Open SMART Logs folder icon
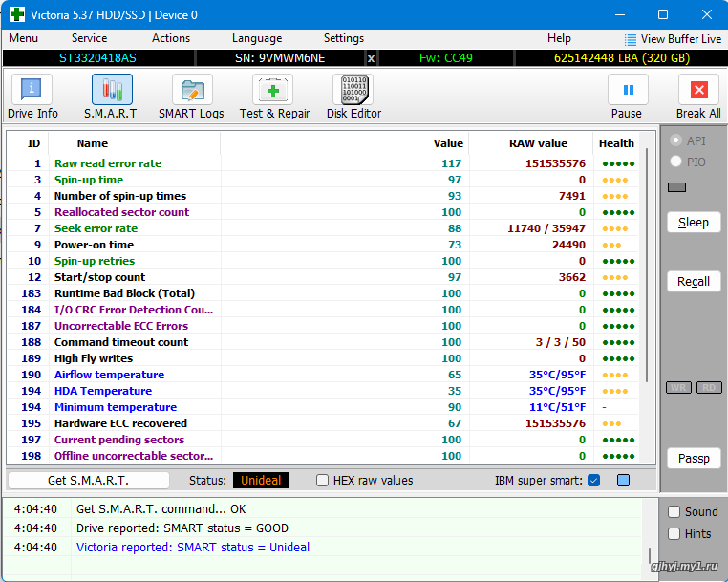This screenshot has height=582, width=728. [x=192, y=89]
